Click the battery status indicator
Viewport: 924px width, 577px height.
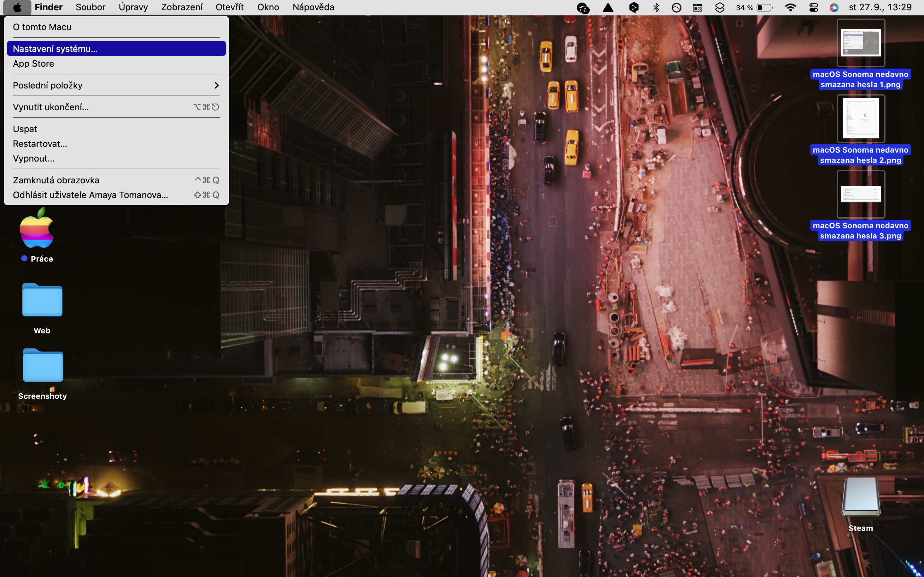pos(764,8)
